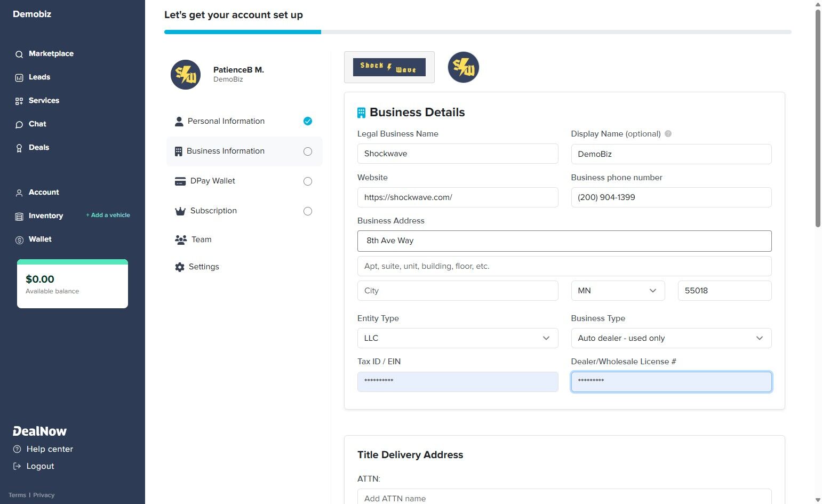The width and height of the screenshot is (822, 504).
Task: Go to the Account section
Action: pos(19,192)
